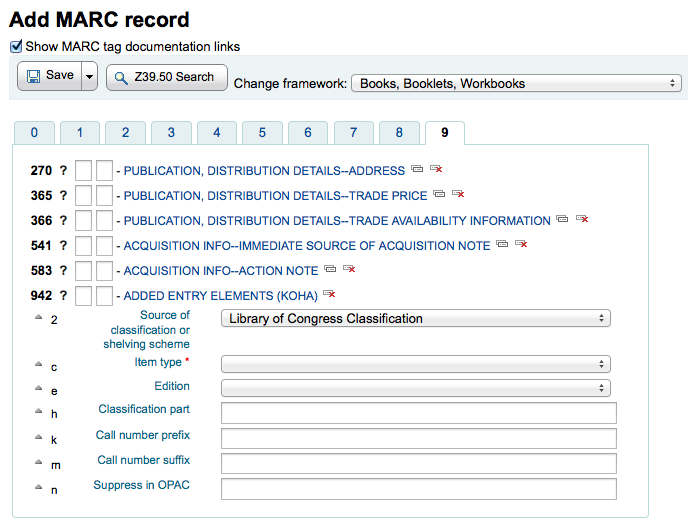
Task: Click repeat tag icon for field 366
Action: [x=562, y=220]
